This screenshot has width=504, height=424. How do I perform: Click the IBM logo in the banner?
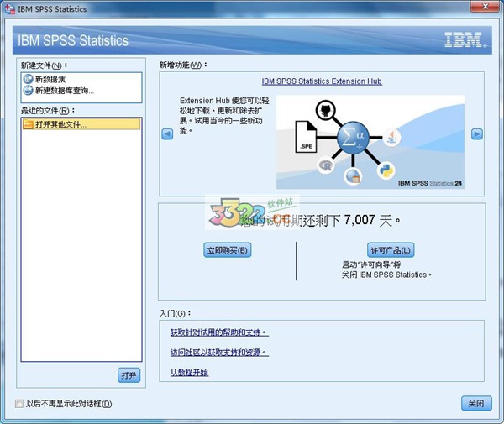pos(465,39)
